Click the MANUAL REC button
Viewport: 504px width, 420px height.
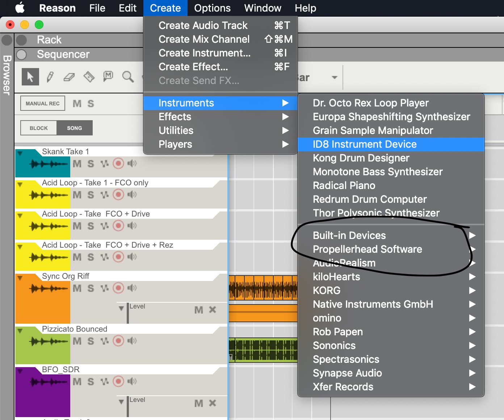tap(43, 103)
